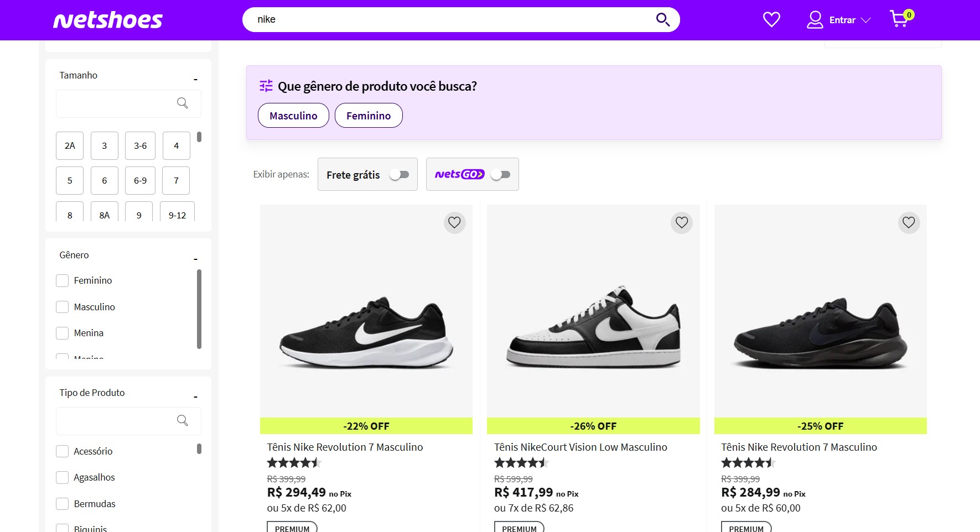Favorite the all-black Nike Revolution 7 shoe
This screenshot has height=532, width=980.
click(908, 222)
